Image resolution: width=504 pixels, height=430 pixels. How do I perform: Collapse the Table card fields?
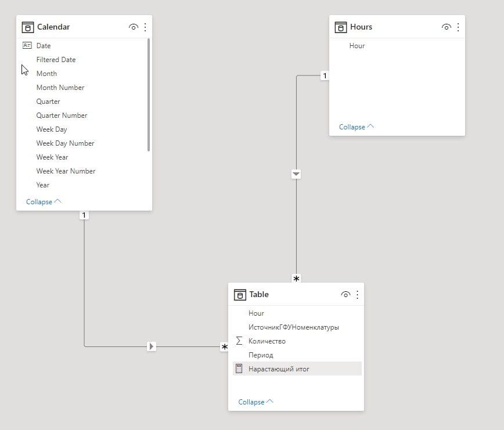click(x=255, y=402)
